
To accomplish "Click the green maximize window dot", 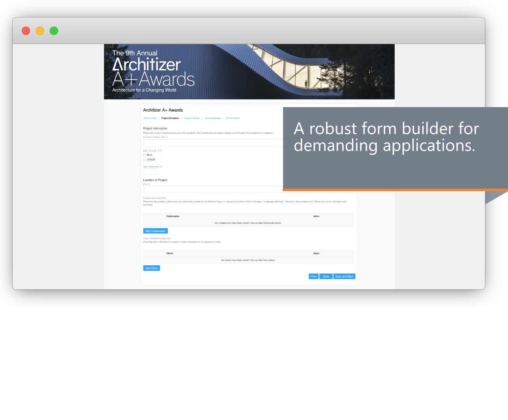I will coord(54,31).
